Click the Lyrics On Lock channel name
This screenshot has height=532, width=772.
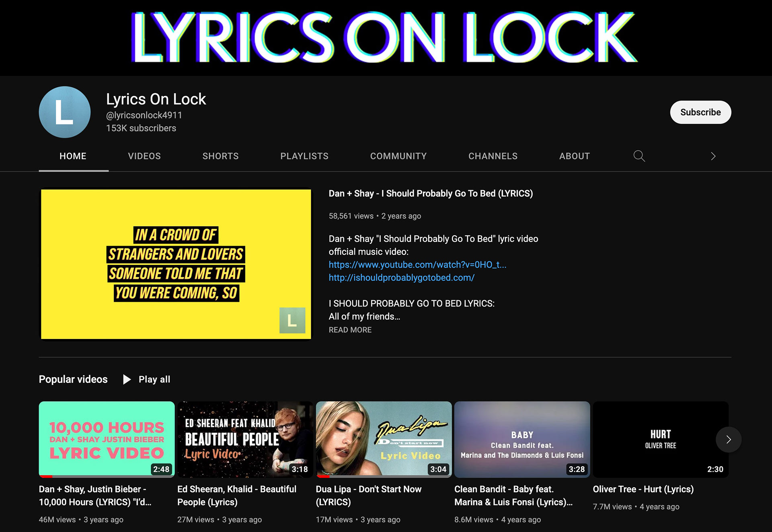tap(156, 99)
